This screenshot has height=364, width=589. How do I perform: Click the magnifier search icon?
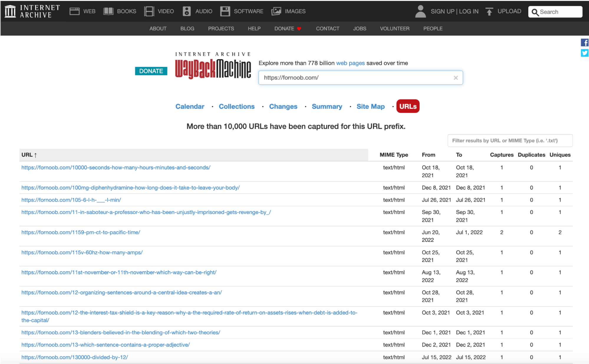(535, 12)
